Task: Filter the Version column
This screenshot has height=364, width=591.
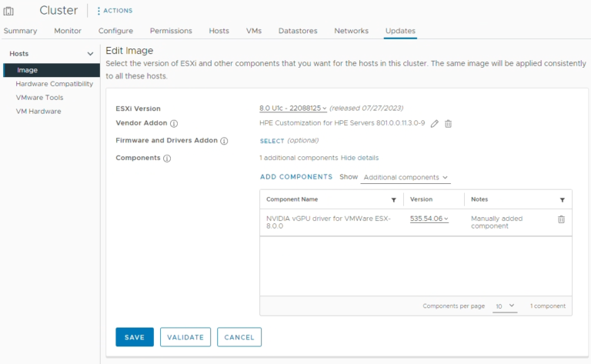Action: [x=454, y=200]
